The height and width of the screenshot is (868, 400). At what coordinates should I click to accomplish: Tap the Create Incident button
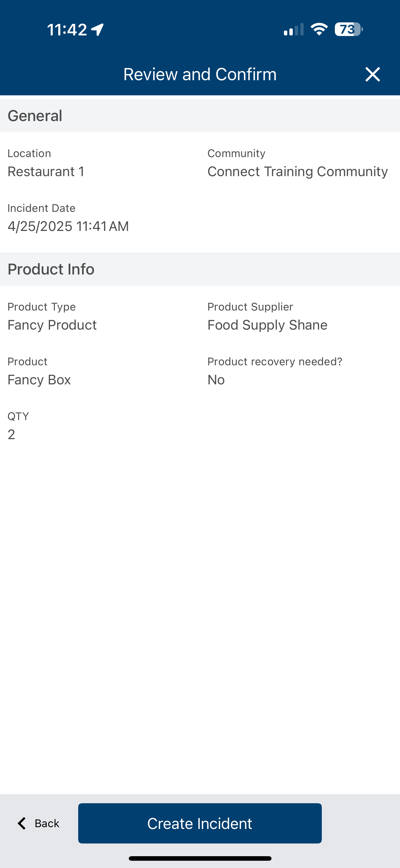pos(200,823)
